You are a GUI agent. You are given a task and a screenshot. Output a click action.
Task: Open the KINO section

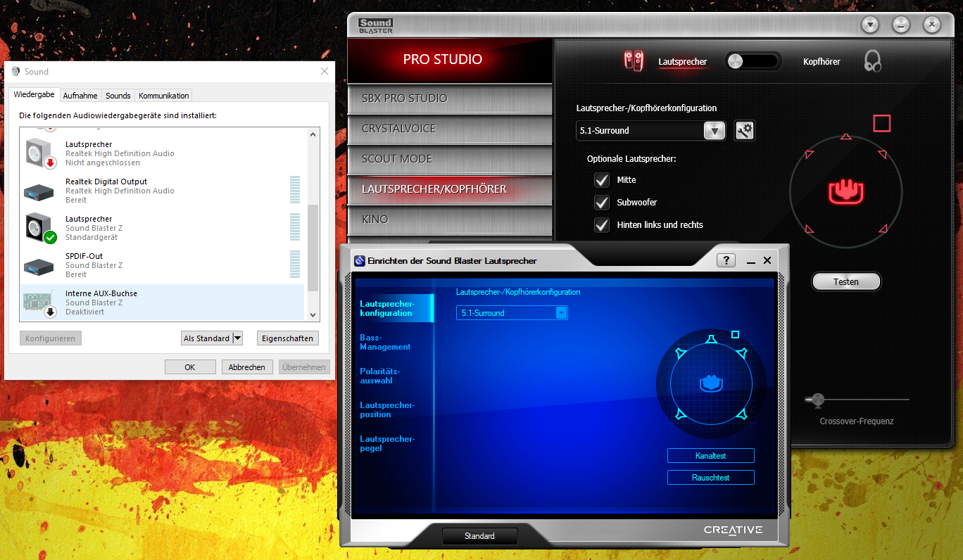click(450, 219)
